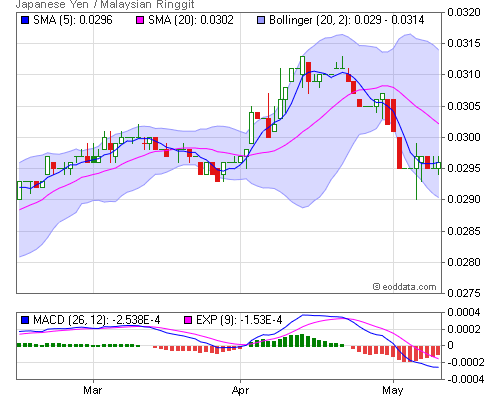Click the Japanese Yen / Malaysian Ringgit title

(x=105, y=4)
